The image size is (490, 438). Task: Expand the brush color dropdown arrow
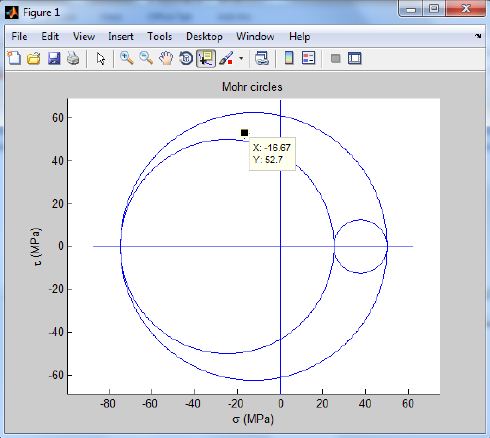click(241, 59)
